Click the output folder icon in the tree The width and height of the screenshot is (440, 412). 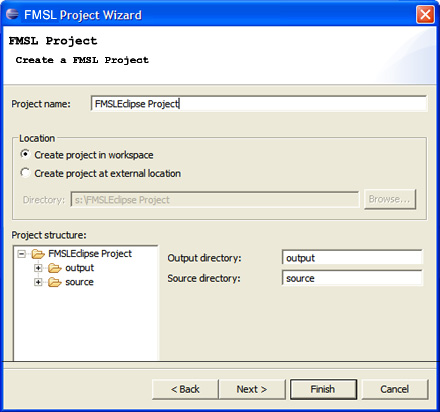tap(55, 268)
